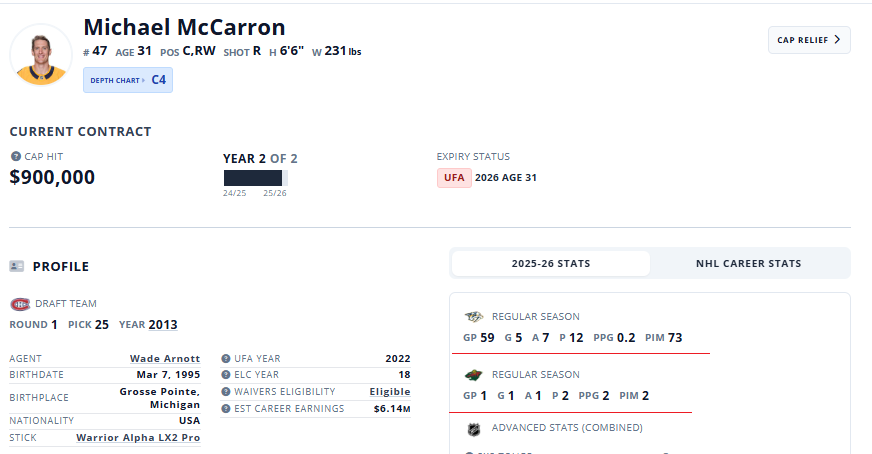Image resolution: width=872 pixels, height=454 pixels.
Task: Click the Profile ID card icon
Action: (17, 267)
